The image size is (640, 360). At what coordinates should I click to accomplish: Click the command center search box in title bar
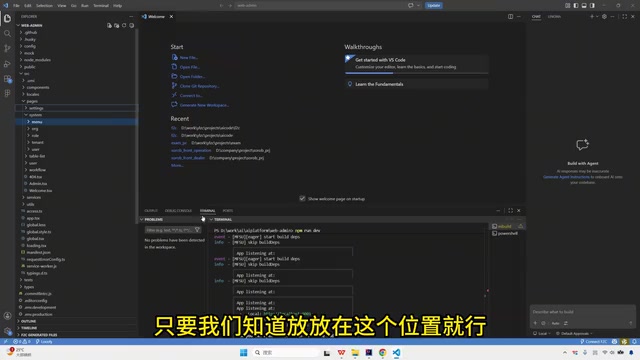(320, 5)
